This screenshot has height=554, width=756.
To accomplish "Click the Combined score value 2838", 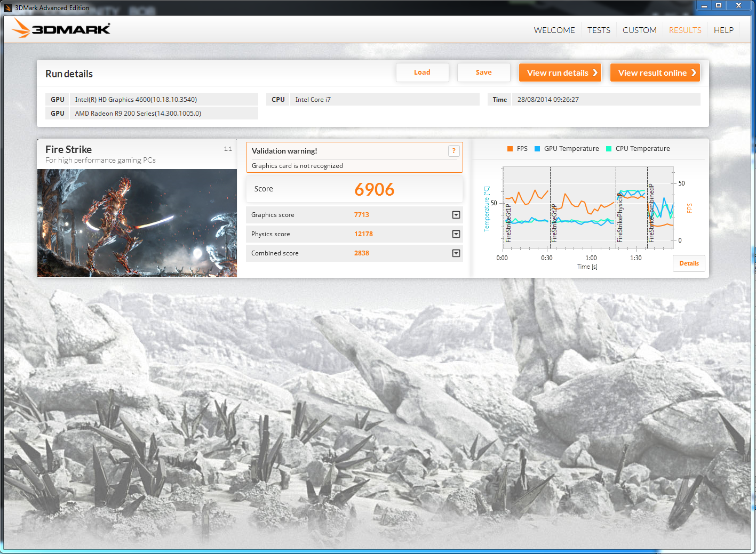I will (362, 253).
